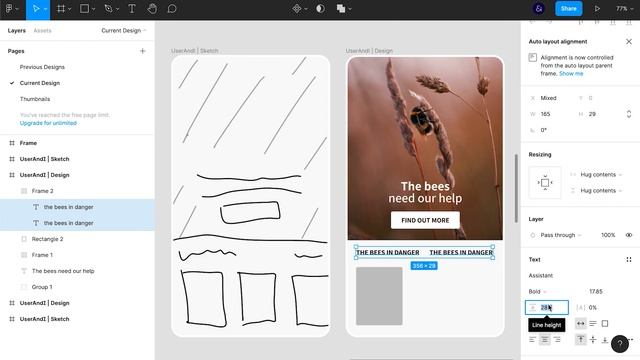Select the Comment tool

pyautogui.click(x=172, y=9)
